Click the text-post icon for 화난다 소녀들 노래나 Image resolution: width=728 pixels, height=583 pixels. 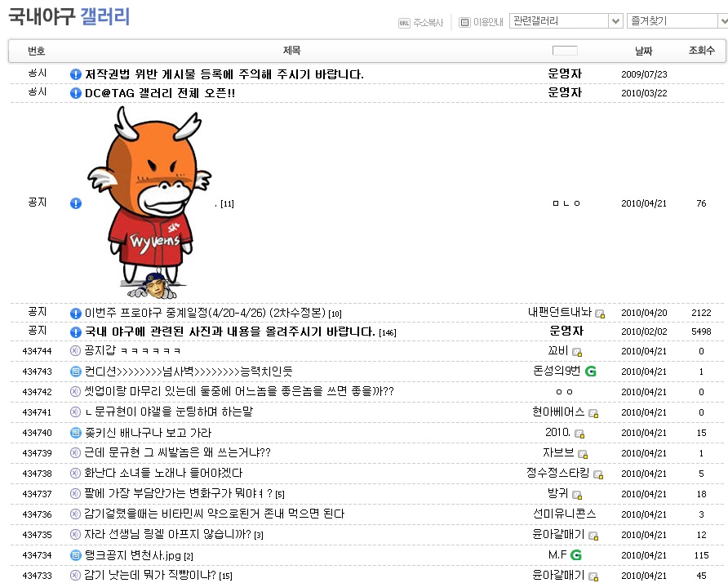(75, 474)
